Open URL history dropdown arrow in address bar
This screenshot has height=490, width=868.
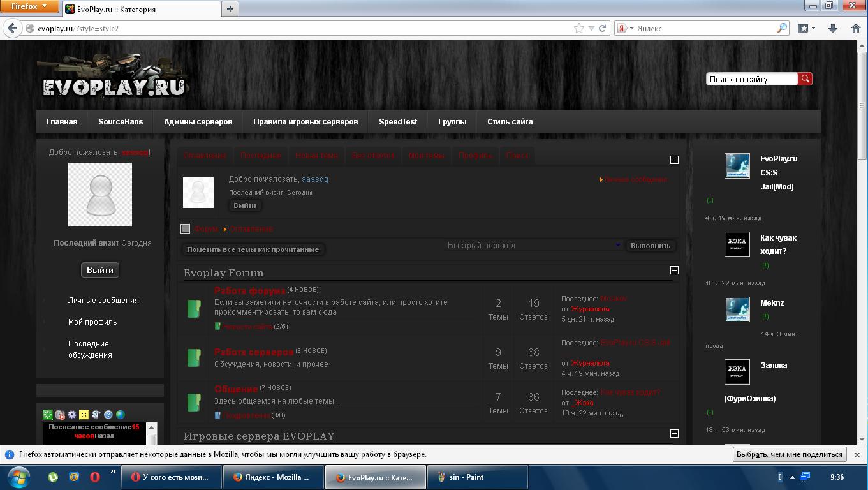(591, 28)
